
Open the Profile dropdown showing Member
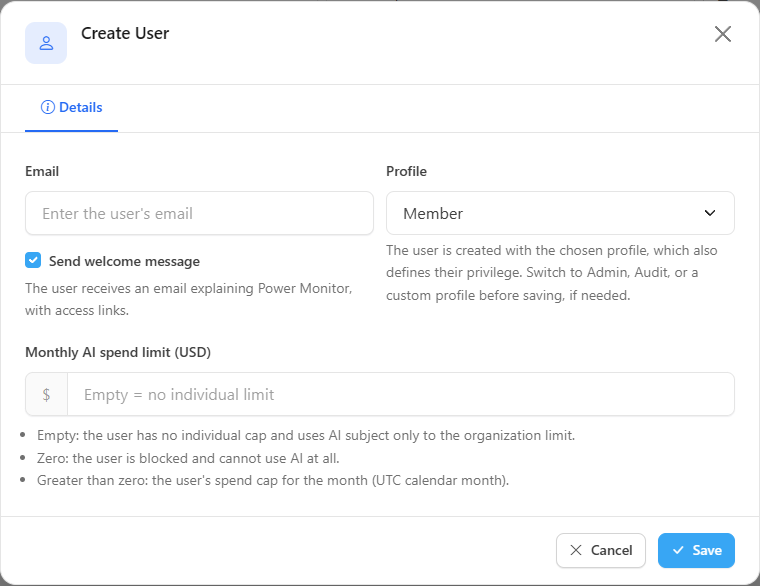(560, 213)
